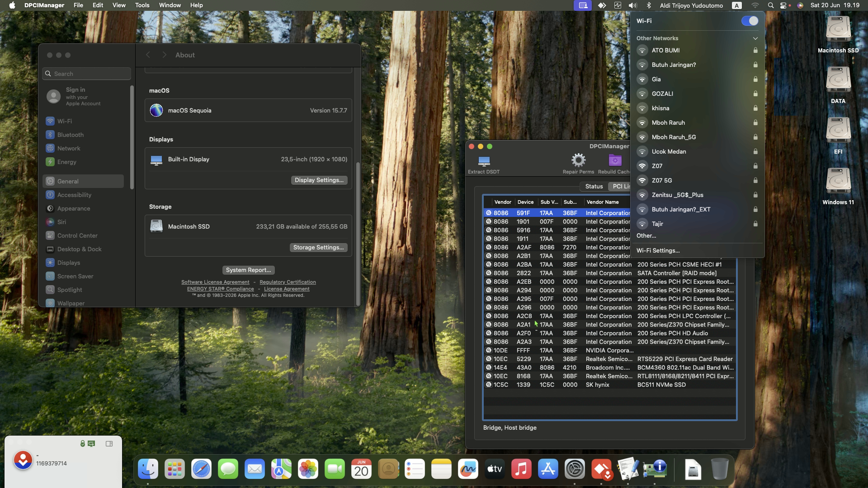
Task: Select the PCI List tab
Action: [620, 186]
